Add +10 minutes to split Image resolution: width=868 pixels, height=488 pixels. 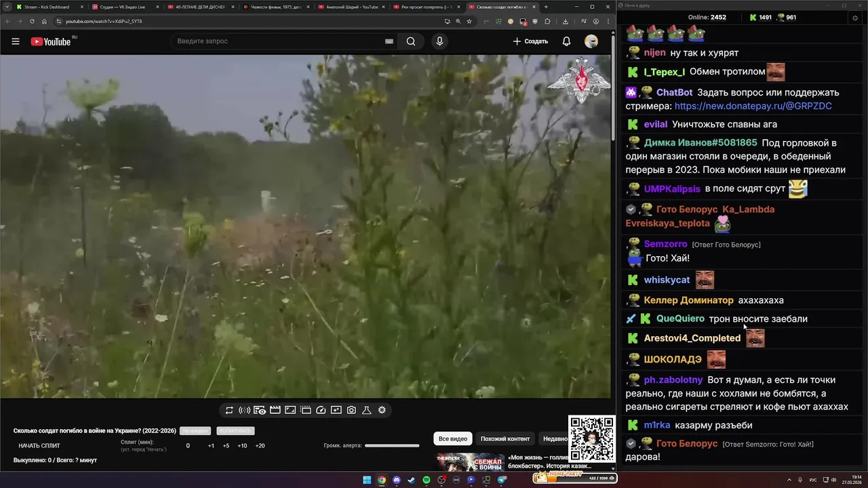point(242,446)
